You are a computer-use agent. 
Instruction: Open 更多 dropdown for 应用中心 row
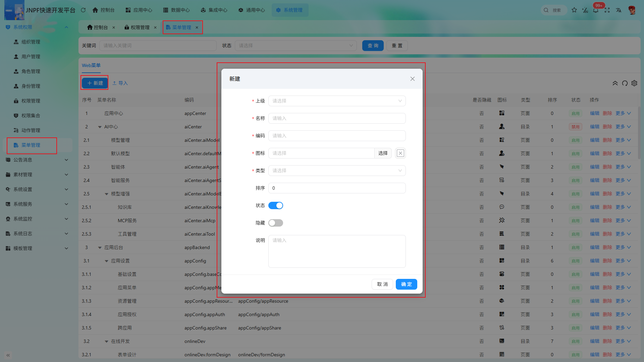tap(623, 113)
